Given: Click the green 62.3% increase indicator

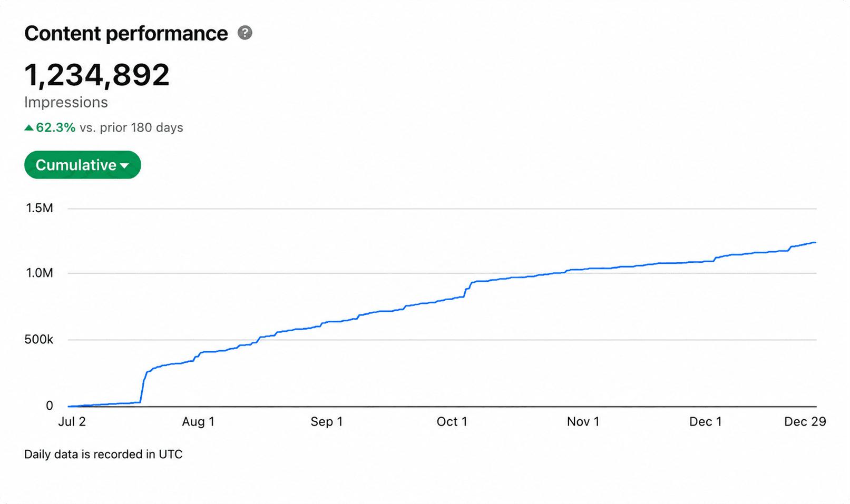Looking at the screenshot, I should pos(50,127).
